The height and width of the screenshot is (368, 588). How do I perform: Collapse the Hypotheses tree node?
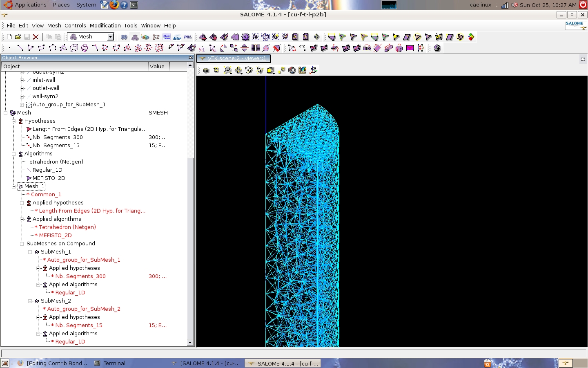(x=14, y=121)
